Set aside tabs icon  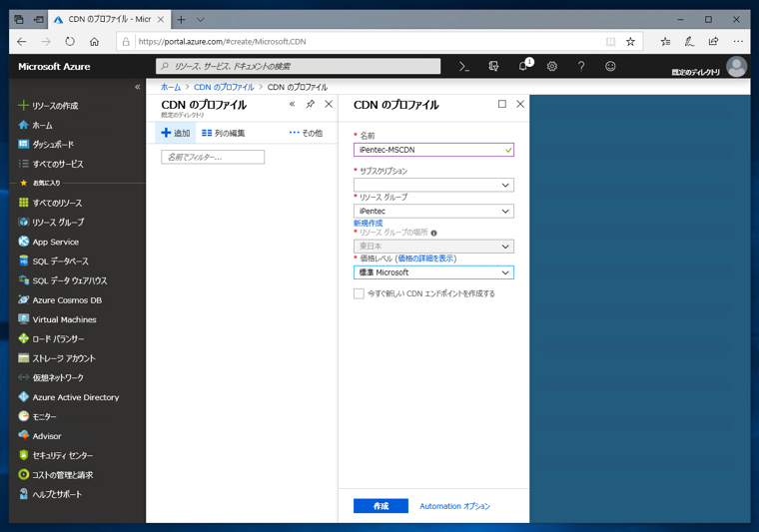coord(38,19)
